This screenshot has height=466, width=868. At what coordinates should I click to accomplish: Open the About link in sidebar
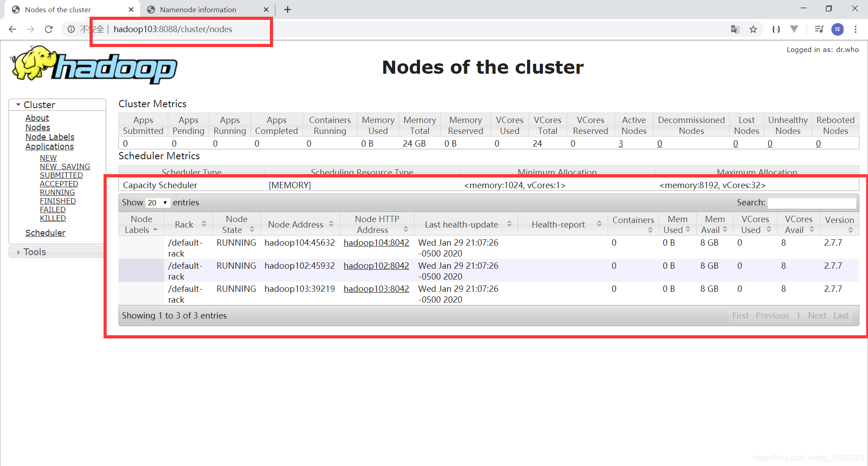(37, 118)
